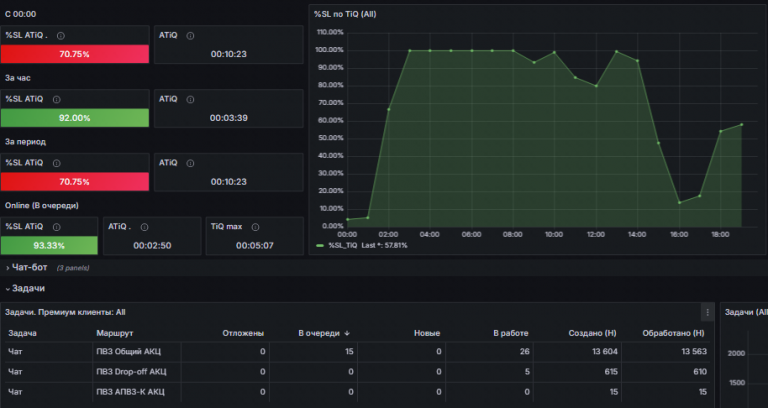Sort table by Новые column
The image size is (768, 408).
point(427,333)
